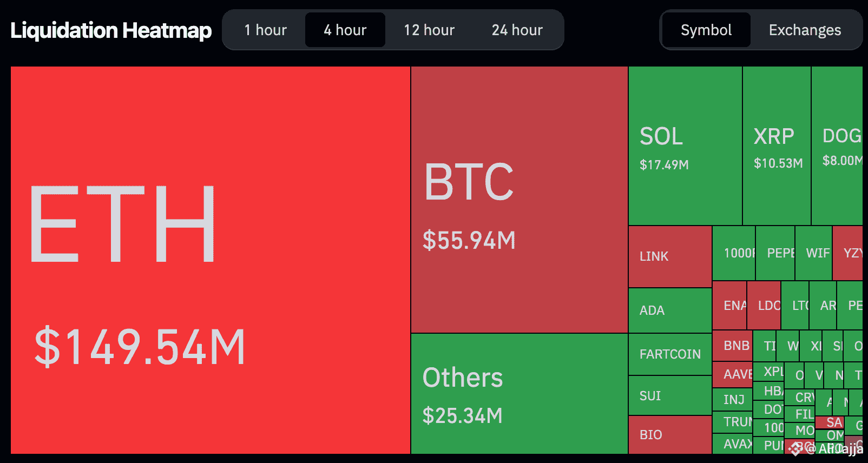Select the red LINK tile

coord(670,256)
